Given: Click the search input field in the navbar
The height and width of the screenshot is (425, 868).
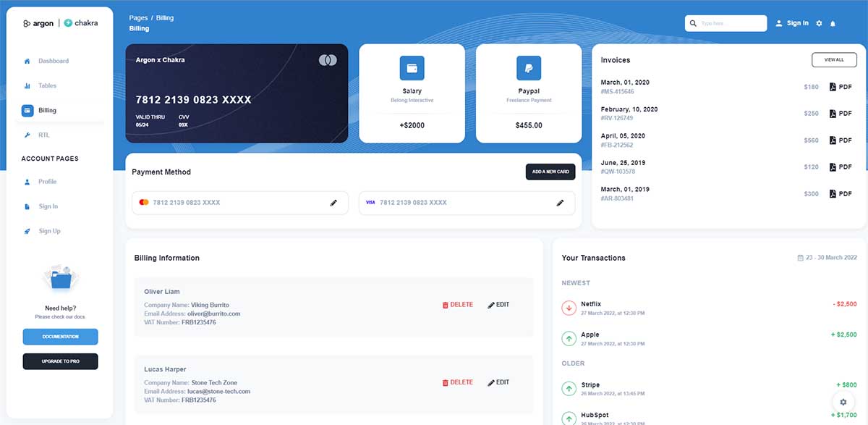Looking at the screenshot, I should tap(726, 22).
